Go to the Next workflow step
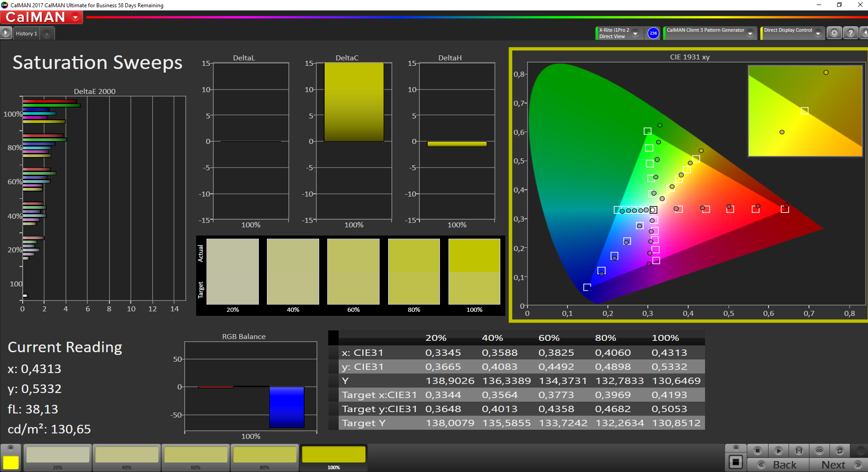This screenshot has width=868, height=472. click(839, 465)
